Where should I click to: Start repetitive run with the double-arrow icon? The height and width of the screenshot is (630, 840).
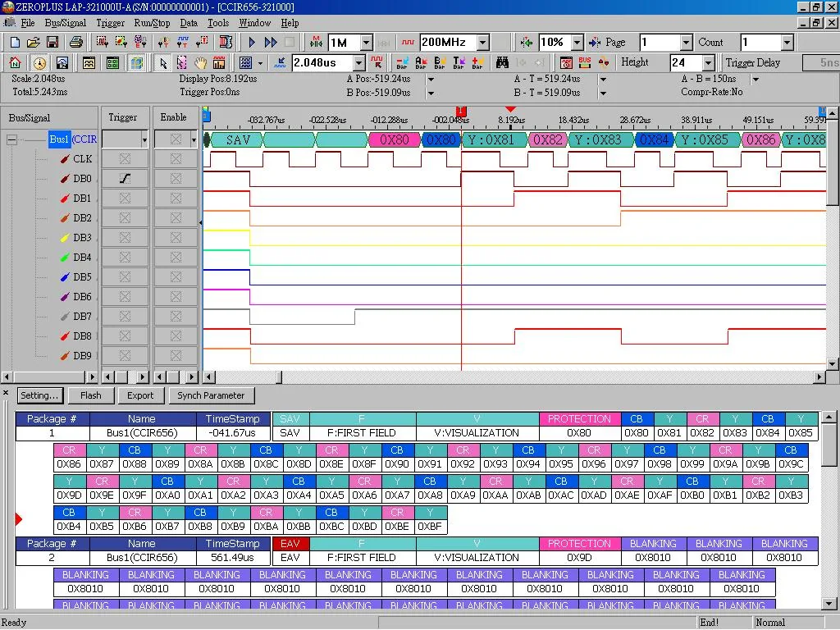click(271, 43)
